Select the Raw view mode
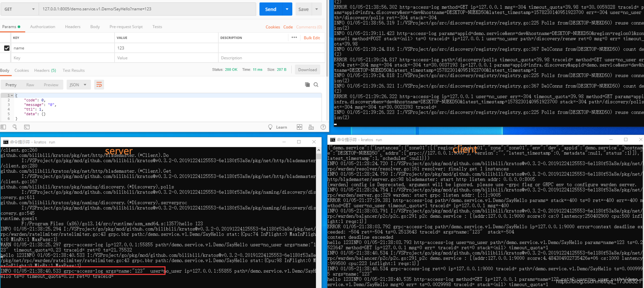Screen dimensions: 644x288 (x=30, y=85)
